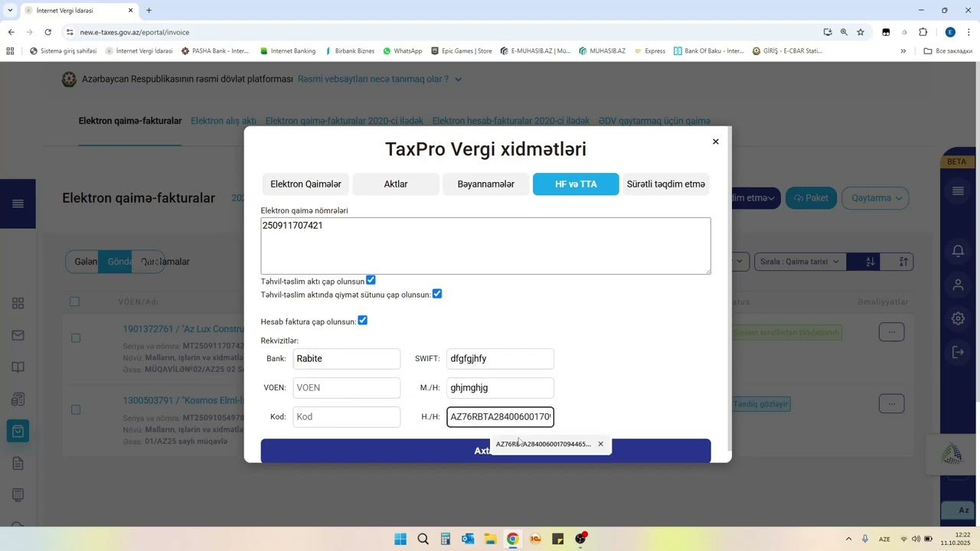Open the 1C application from the taskbar
980x551 pixels.
pos(535,539)
